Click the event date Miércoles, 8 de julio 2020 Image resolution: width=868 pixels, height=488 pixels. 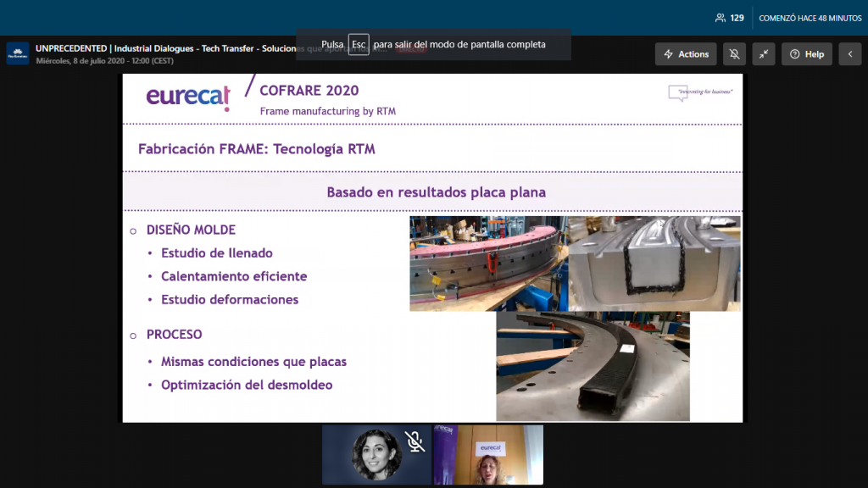tap(104, 61)
